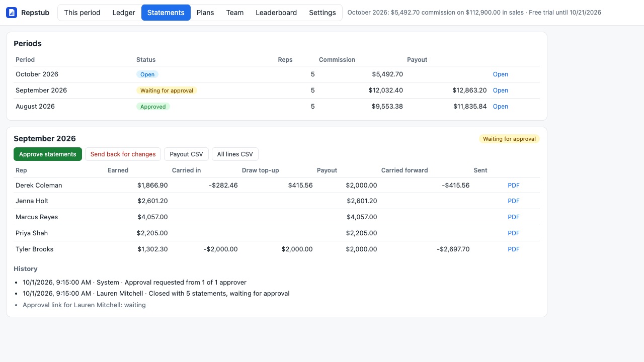Screen dimensions: 644x362
Task: Click the October 2026 commission summary text
Action: [474, 13]
